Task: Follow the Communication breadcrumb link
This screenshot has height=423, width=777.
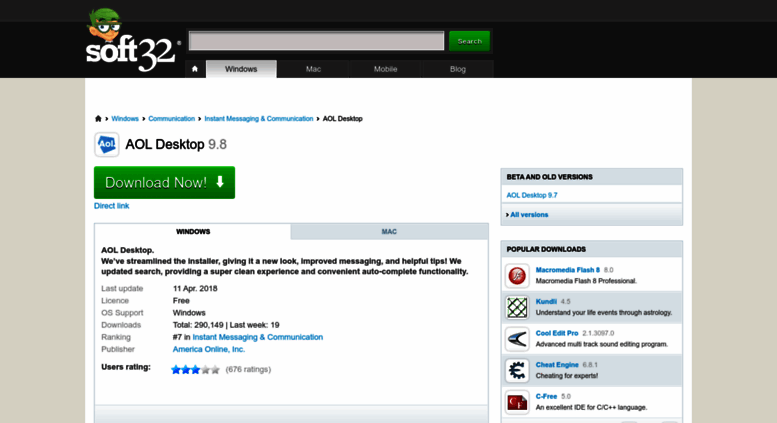Action: pos(171,118)
